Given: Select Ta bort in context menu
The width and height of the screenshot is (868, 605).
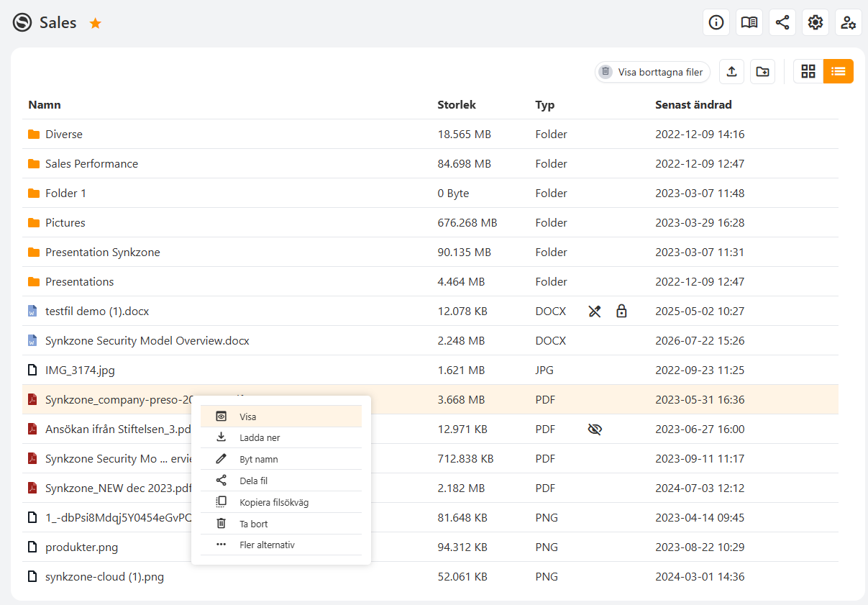Looking at the screenshot, I should pos(281,524).
